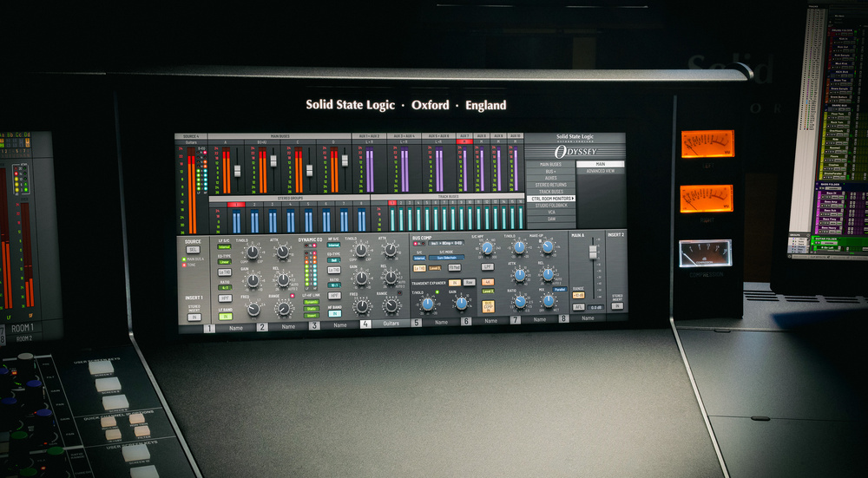Image resolution: width=868 pixels, height=478 pixels.
Task: Click the RANGE +10 dB button
Action: pos(578,296)
